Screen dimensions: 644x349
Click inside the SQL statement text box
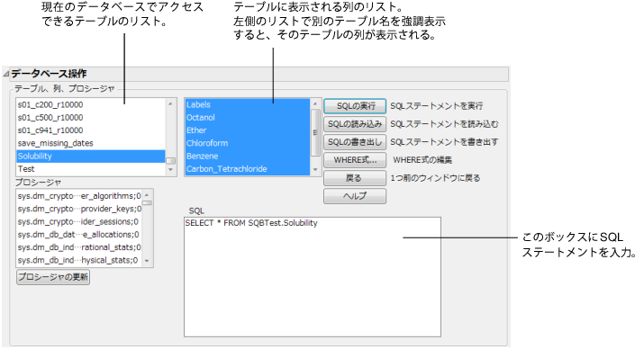[313, 277]
